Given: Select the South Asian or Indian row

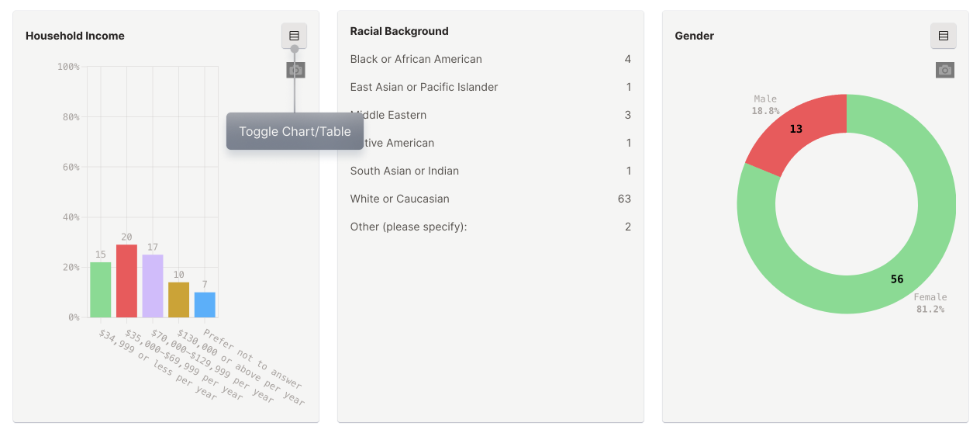Looking at the screenshot, I should click(490, 171).
